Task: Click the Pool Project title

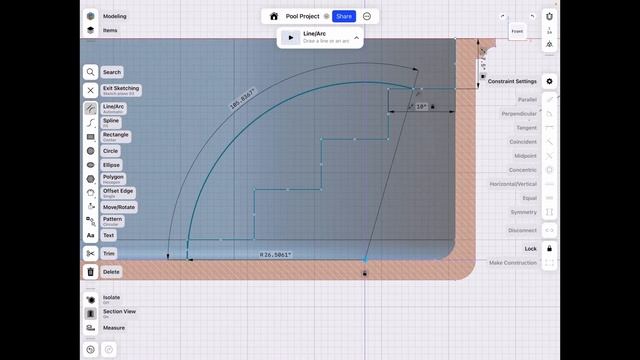Action: [302, 16]
